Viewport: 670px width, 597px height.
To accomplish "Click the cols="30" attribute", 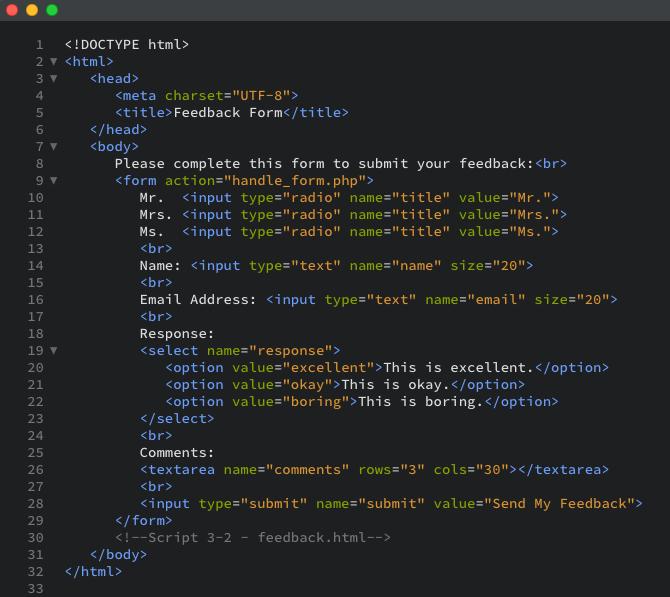I will click(x=471, y=470).
